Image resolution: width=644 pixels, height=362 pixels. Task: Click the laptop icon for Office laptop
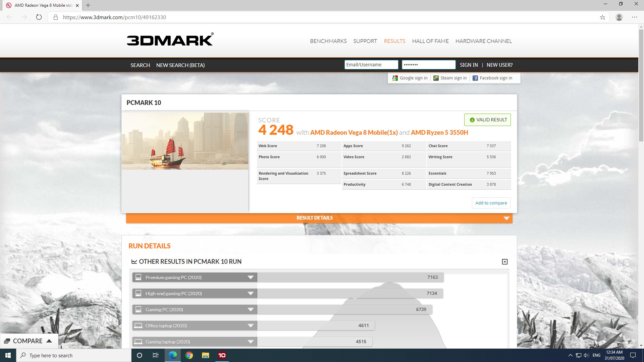[x=138, y=325]
